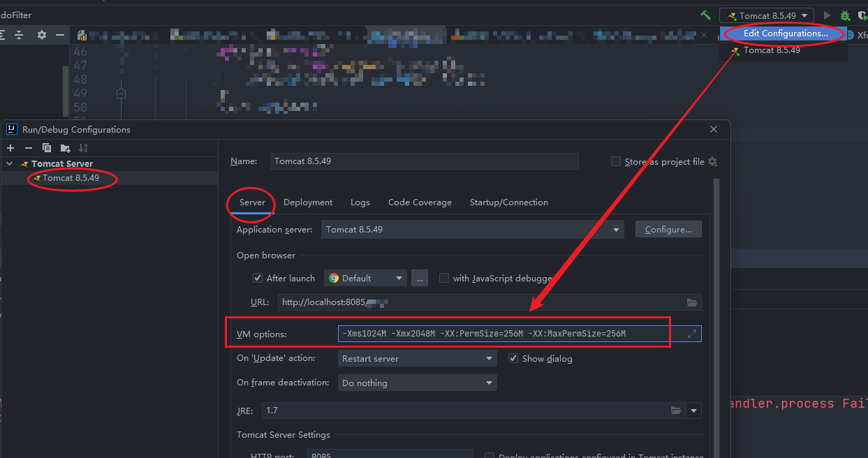This screenshot has width=868, height=458.
Task: Expand the VM options field editor
Action: pos(692,334)
